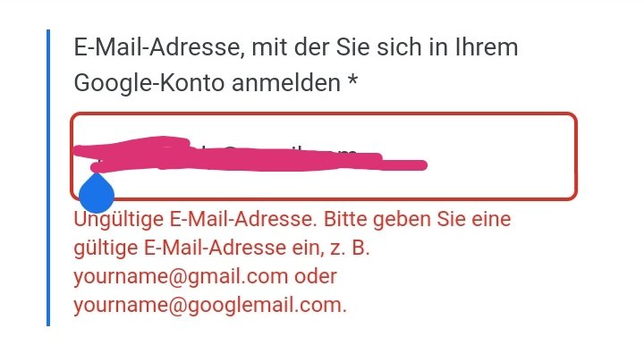The height and width of the screenshot is (362, 644).
Task: Click inside the email address input field
Action: point(324,156)
